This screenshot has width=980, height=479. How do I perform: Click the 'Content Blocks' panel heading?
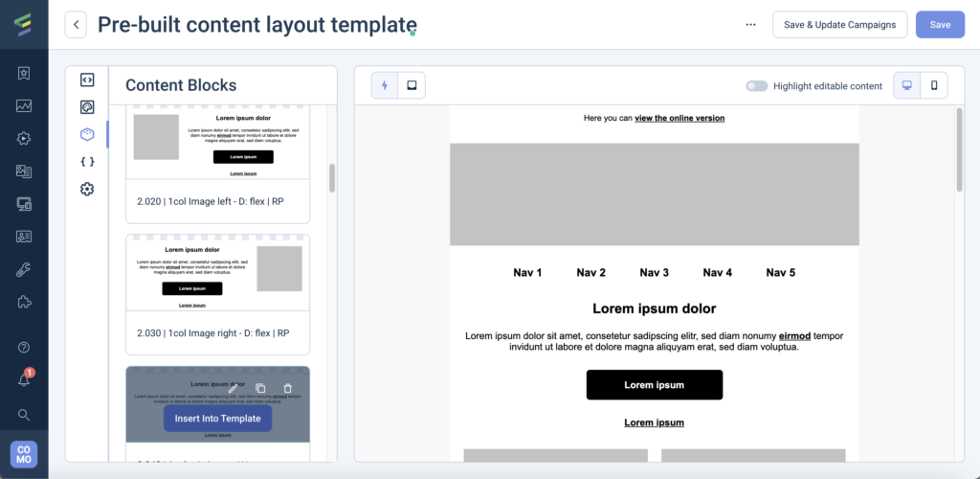coord(181,85)
